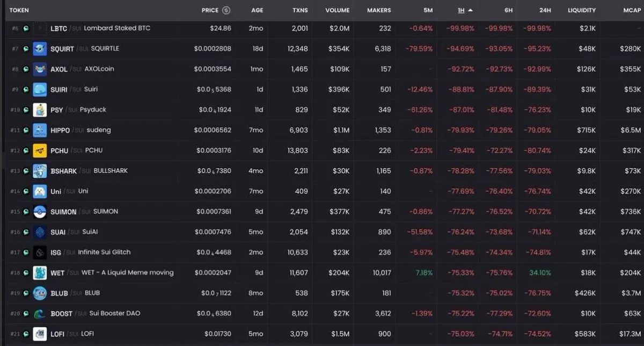
Task: Click the Sui chain icon in SUIMON row
Action: (26, 212)
